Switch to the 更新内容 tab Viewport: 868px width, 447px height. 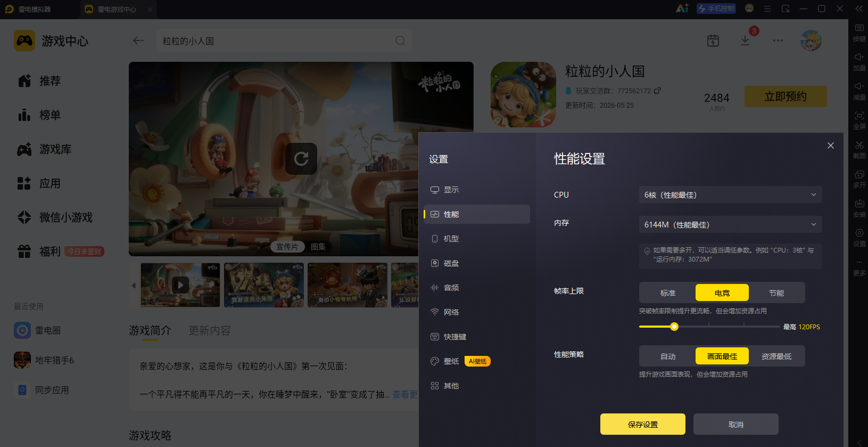pos(210,331)
